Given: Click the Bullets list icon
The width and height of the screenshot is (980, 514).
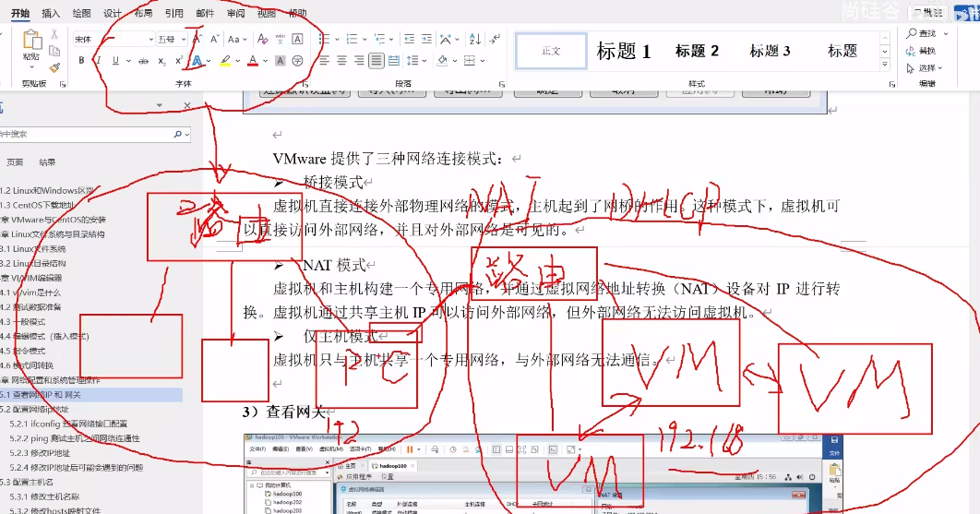Looking at the screenshot, I should 324,39.
